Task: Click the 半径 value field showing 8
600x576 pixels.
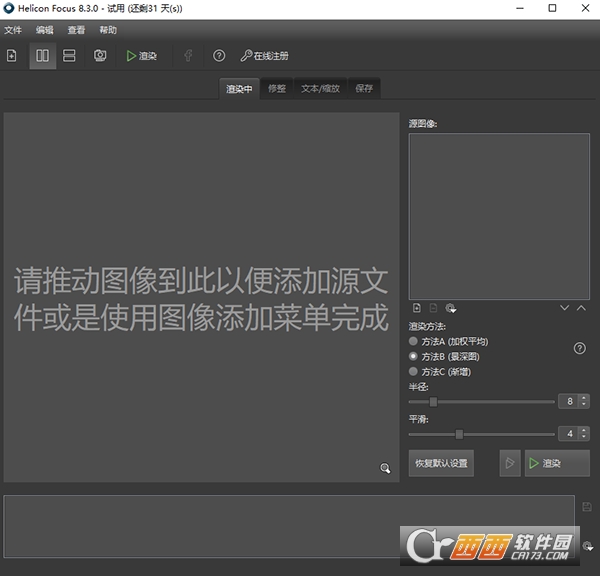Action: (x=569, y=401)
